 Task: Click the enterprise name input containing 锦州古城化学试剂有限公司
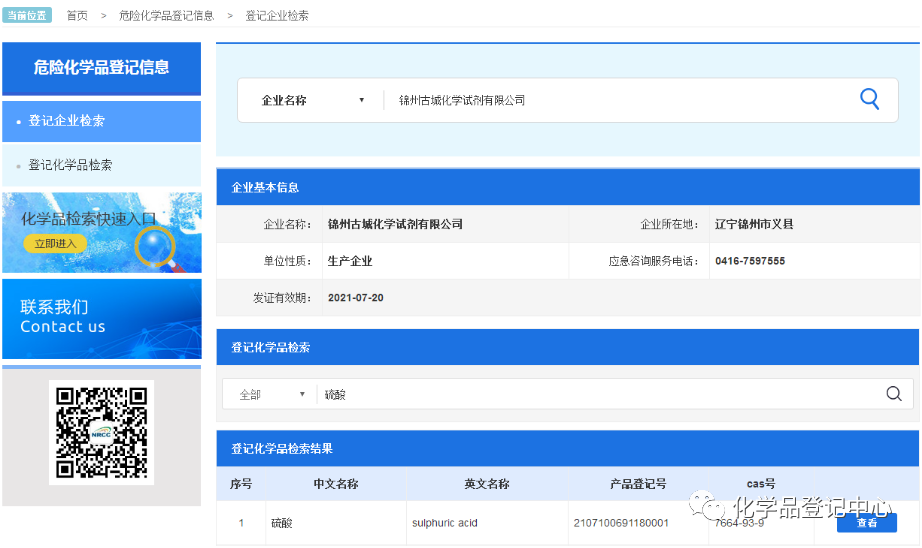617,101
